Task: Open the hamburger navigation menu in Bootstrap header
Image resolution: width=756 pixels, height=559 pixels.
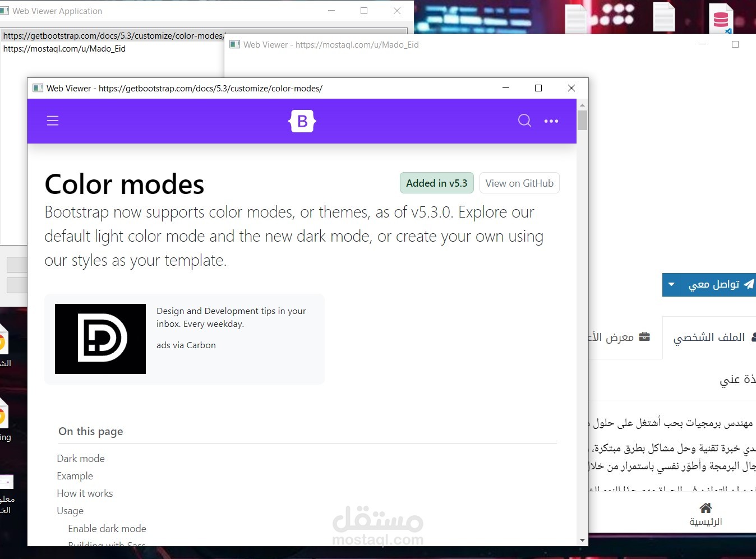Action: tap(53, 121)
